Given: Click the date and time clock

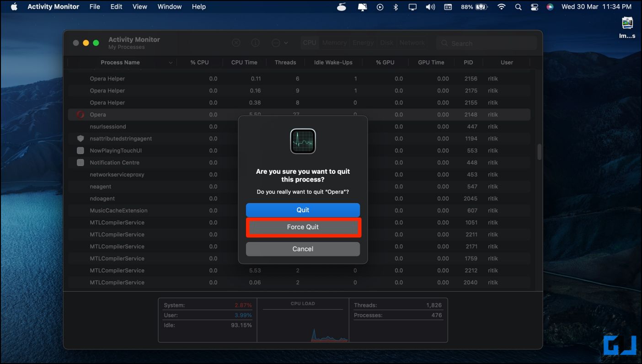Looking at the screenshot, I should (x=596, y=7).
